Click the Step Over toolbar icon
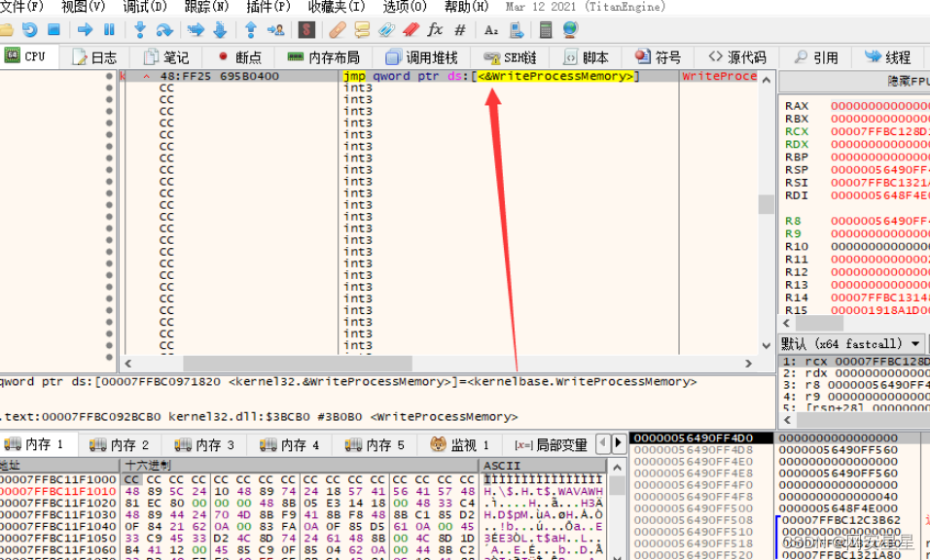930x560 pixels. point(163,32)
